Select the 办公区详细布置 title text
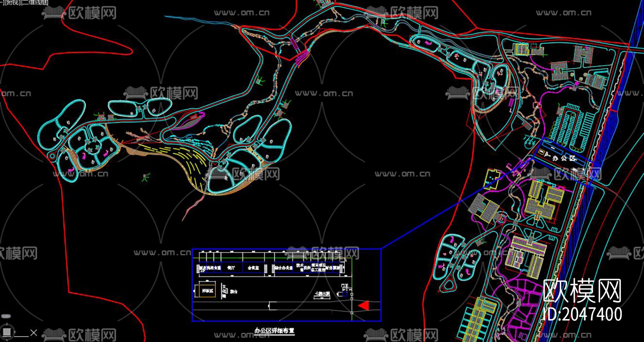Viewport: 644px width, 342px height. (x=274, y=331)
